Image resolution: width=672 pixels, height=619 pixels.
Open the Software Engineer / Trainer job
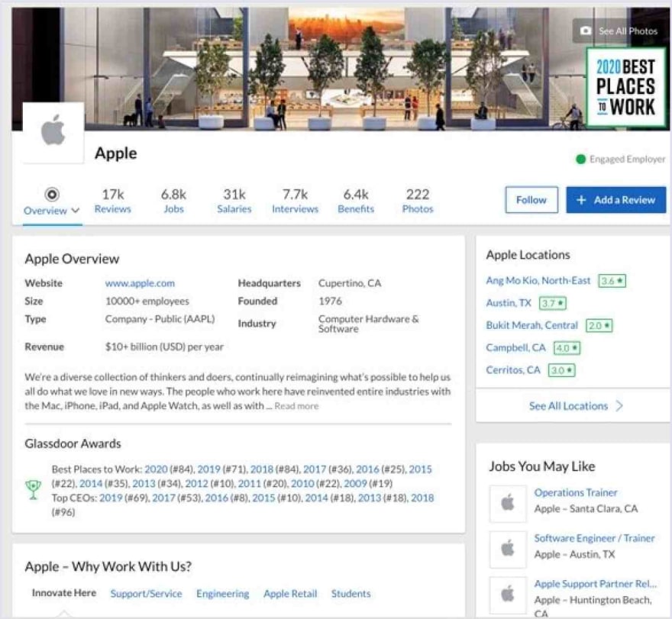594,538
